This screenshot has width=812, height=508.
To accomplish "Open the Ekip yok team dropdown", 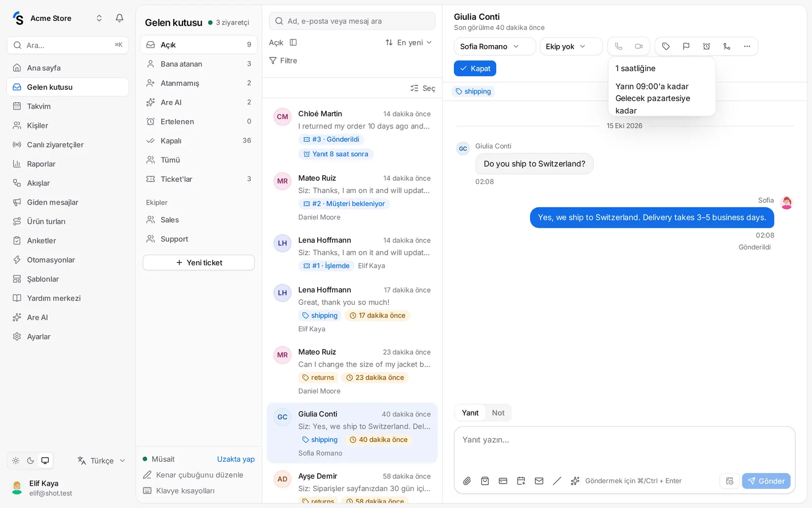I will (571, 46).
